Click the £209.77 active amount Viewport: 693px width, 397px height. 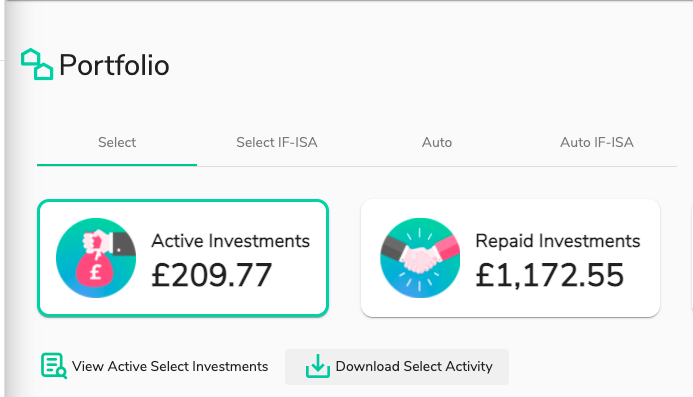click(x=211, y=275)
